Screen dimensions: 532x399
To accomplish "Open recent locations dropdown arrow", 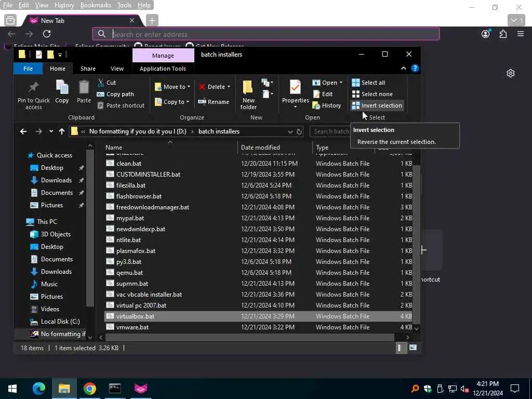I will [50, 131].
